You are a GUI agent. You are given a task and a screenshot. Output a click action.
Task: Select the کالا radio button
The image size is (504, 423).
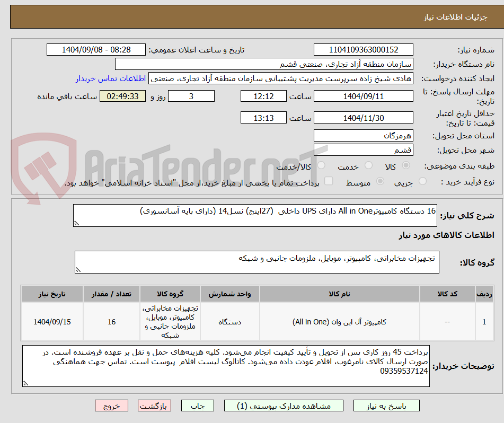406,165
